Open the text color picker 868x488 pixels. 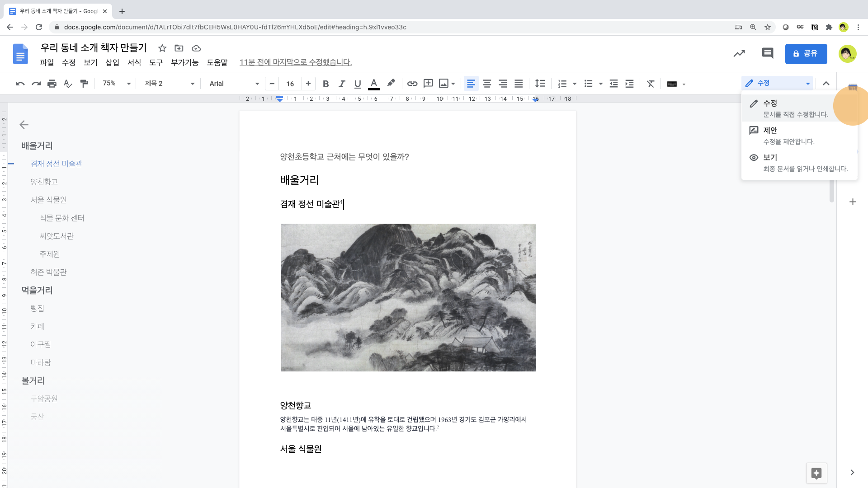374,84
